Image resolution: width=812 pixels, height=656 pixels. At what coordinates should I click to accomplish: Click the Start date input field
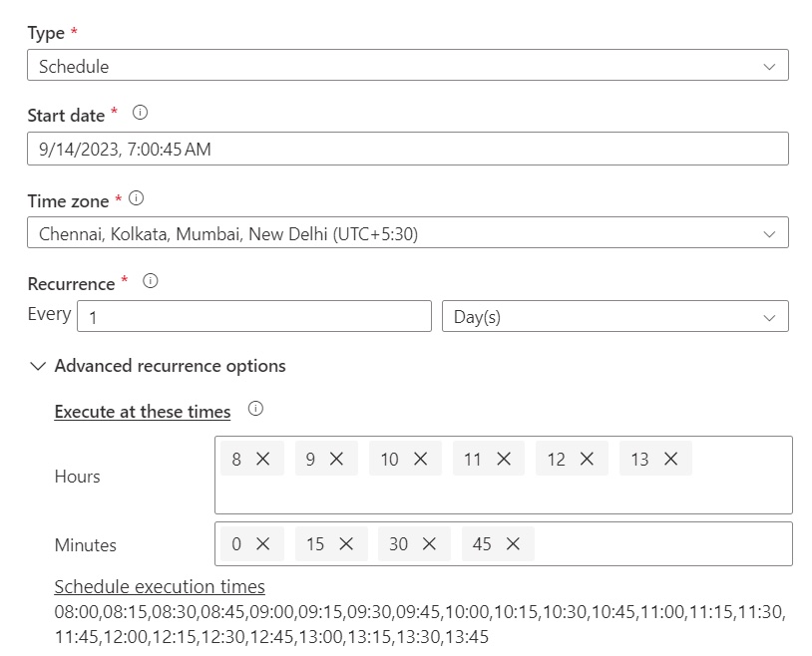click(407, 150)
